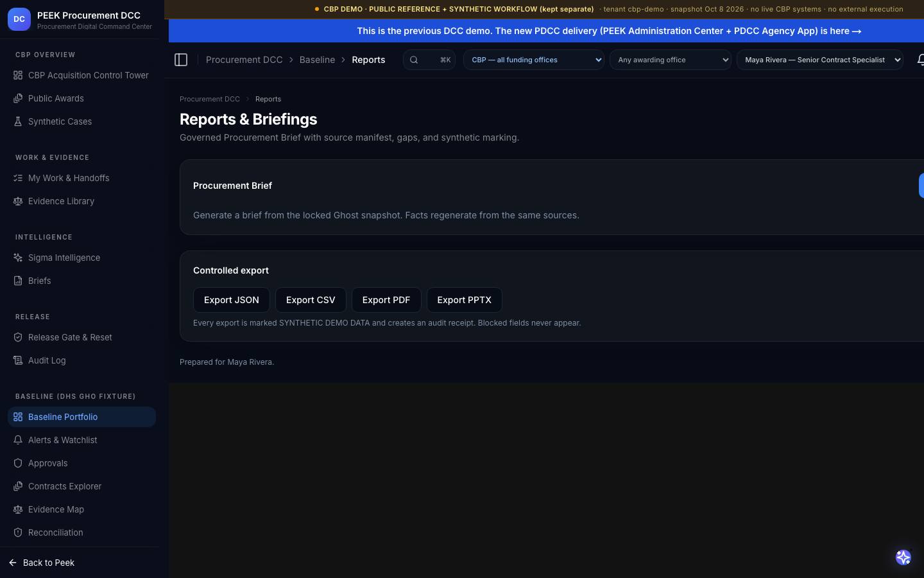
Task: Click the My Work & Handoffs icon
Action: pyautogui.click(x=18, y=178)
